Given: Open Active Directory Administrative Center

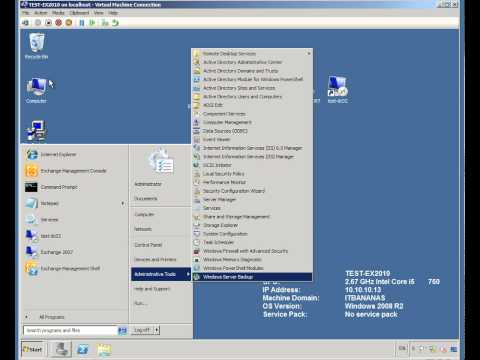Looking at the screenshot, I should (x=252, y=62).
